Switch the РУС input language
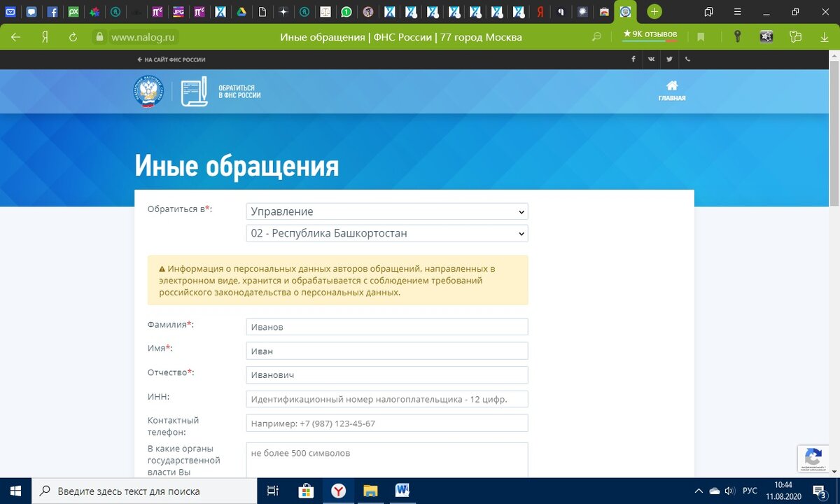This screenshot has width=840, height=504. 750,491
